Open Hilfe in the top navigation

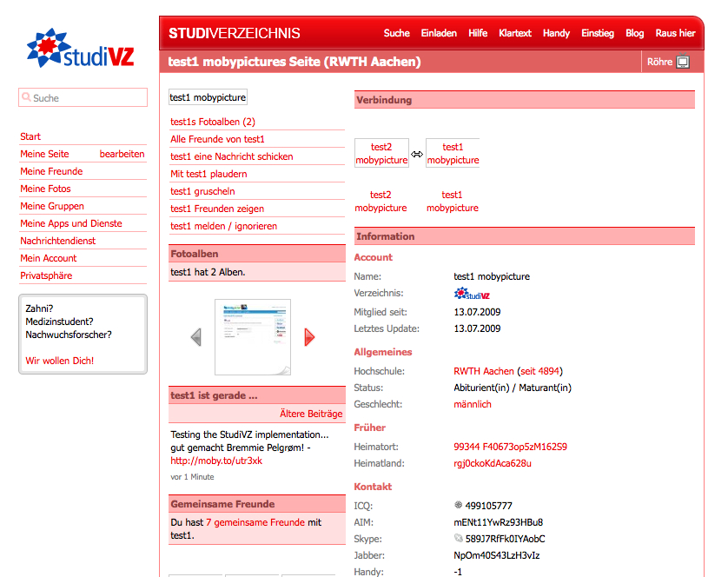(x=478, y=33)
